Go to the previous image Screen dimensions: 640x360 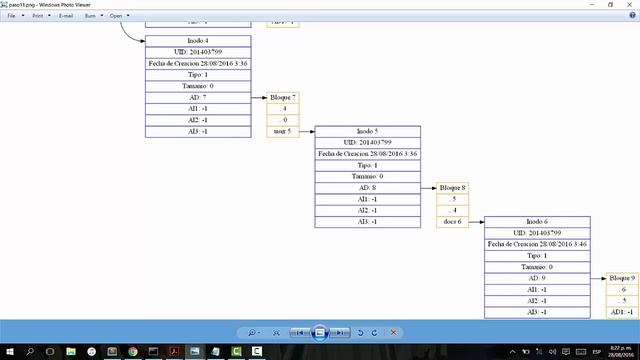[x=300, y=333]
